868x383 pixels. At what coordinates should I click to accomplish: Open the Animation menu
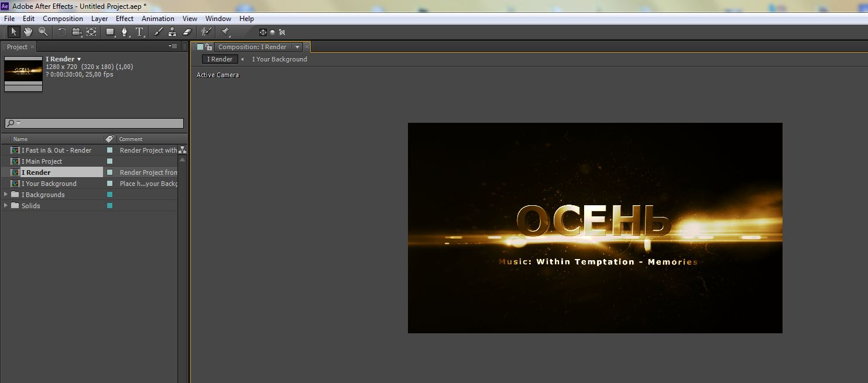pos(158,19)
